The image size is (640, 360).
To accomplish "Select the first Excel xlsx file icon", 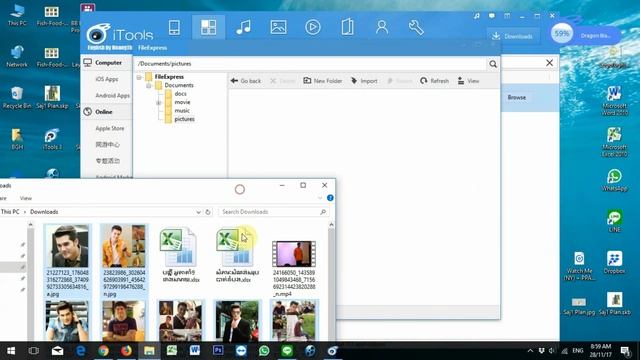I will 178,247.
